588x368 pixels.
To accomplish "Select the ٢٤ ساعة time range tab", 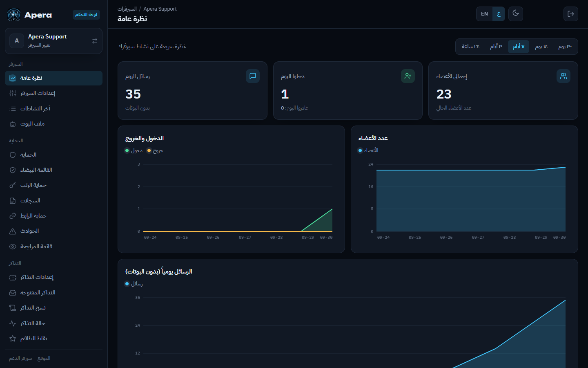I will click(x=470, y=47).
